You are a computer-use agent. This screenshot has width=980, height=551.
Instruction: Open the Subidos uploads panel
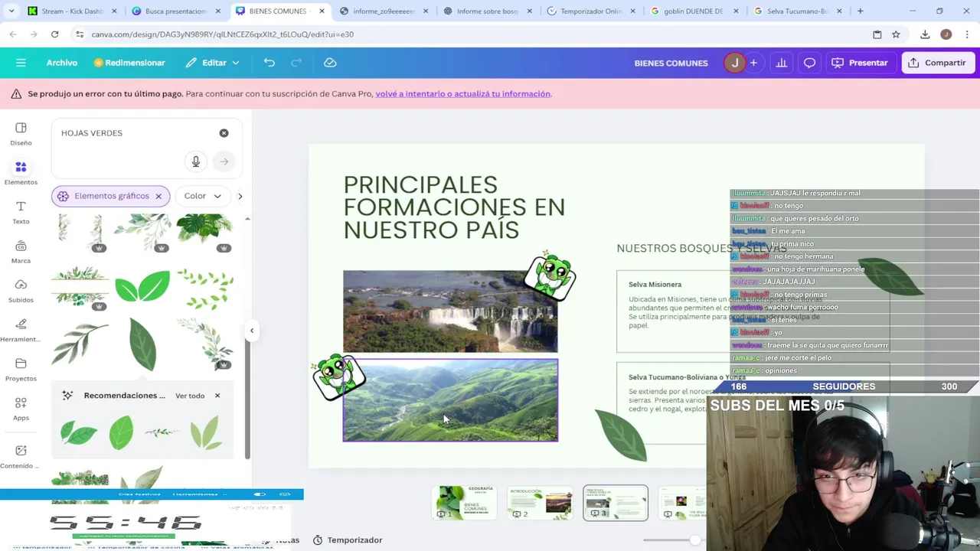pyautogui.click(x=21, y=290)
